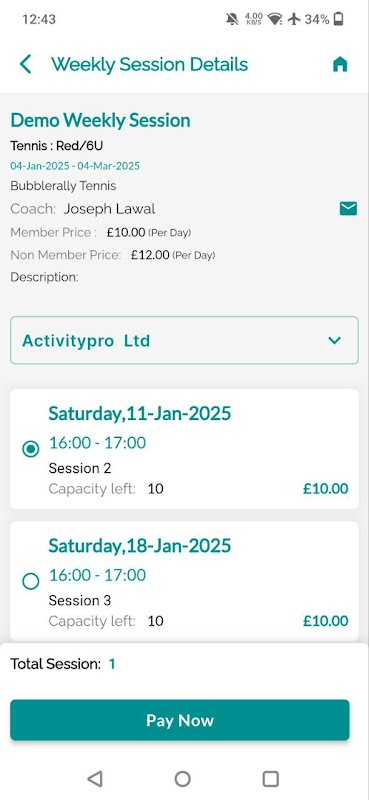Pay for the selected session now
Screen dimensions: 369x800
tap(180, 720)
